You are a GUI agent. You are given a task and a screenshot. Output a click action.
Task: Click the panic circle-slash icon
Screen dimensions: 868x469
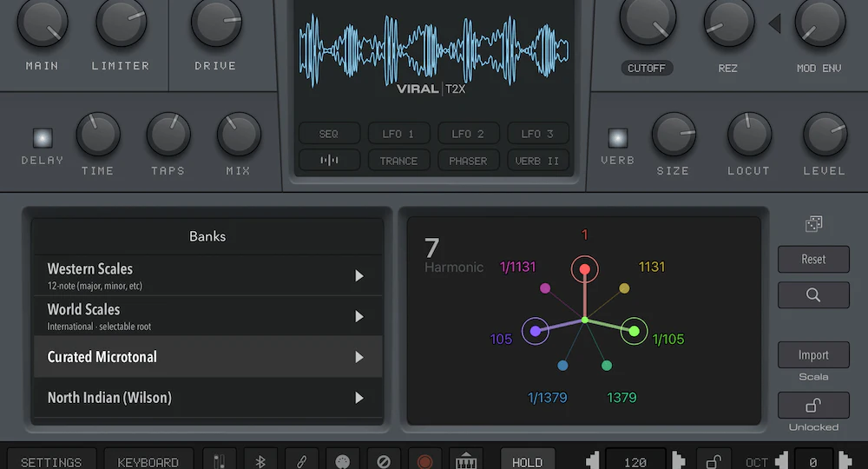coord(384,460)
